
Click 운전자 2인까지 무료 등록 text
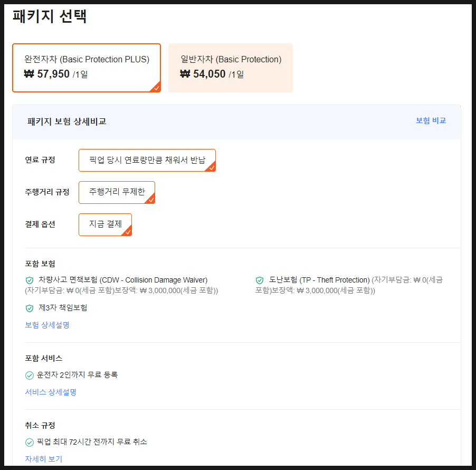pos(77,375)
